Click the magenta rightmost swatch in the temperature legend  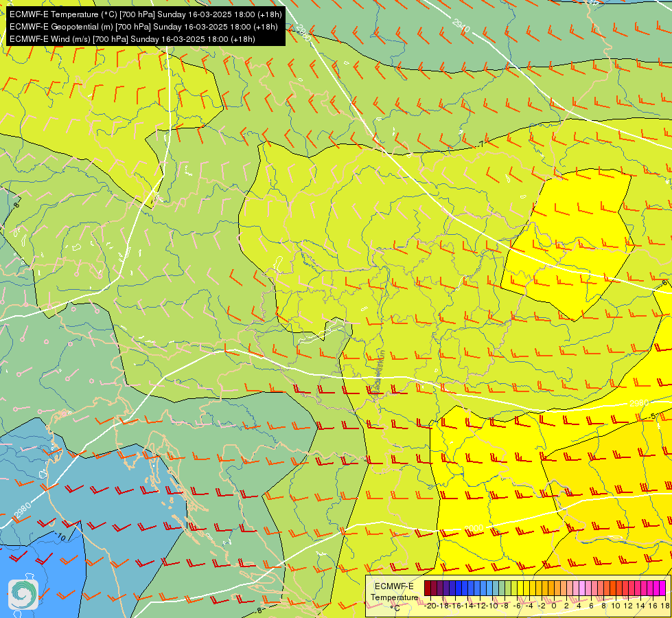[x=662, y=588]
